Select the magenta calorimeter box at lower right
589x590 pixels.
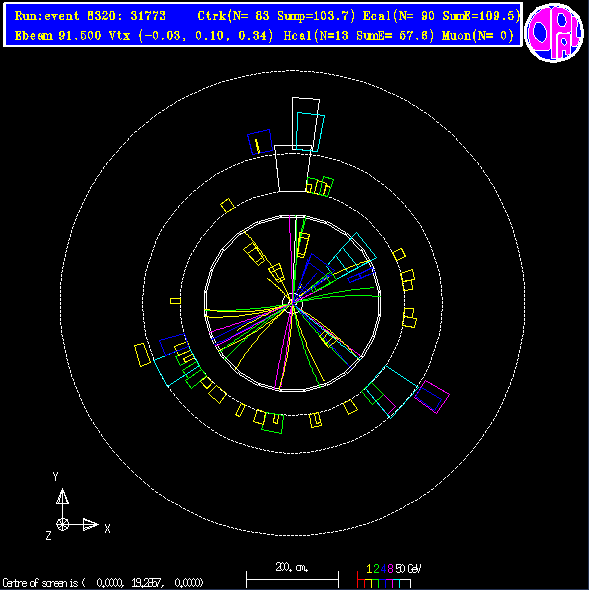click(432, 397)
